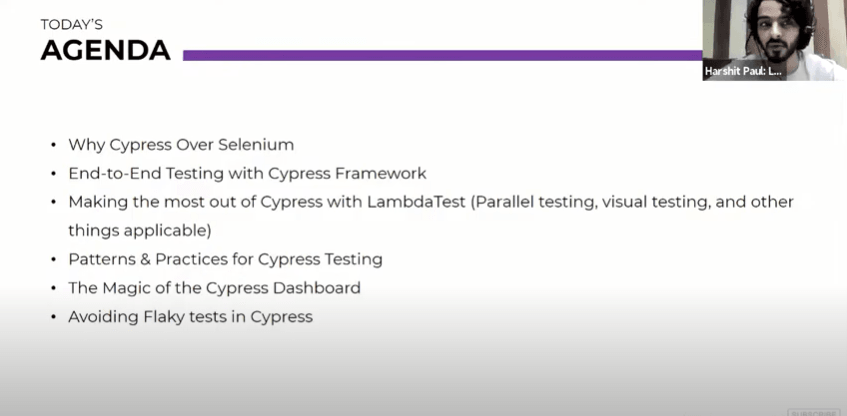Click the Harshit Paul name label
The image size is (847, 416).
tap(743, 72)
